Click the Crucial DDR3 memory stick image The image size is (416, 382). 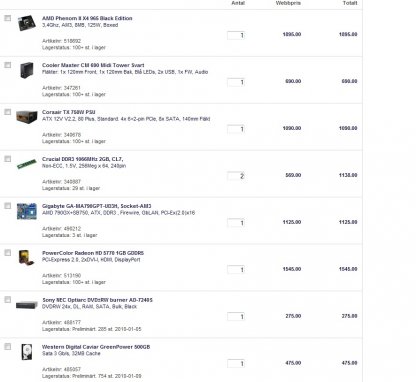tap(27, 164)
